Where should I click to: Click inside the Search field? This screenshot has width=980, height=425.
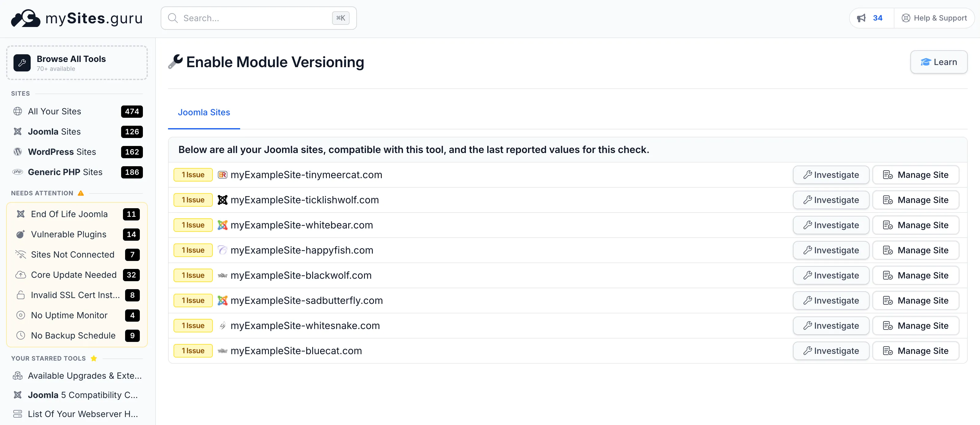(x=258, y=18)
